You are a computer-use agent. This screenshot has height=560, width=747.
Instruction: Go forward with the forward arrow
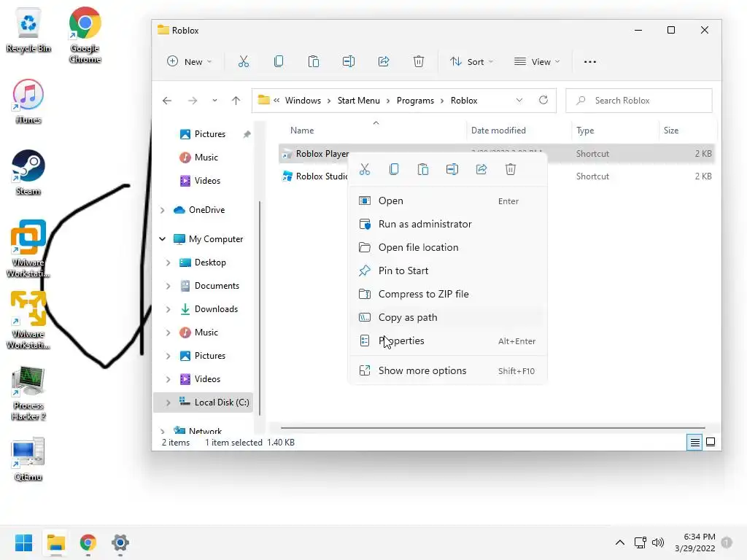point(193,101)
